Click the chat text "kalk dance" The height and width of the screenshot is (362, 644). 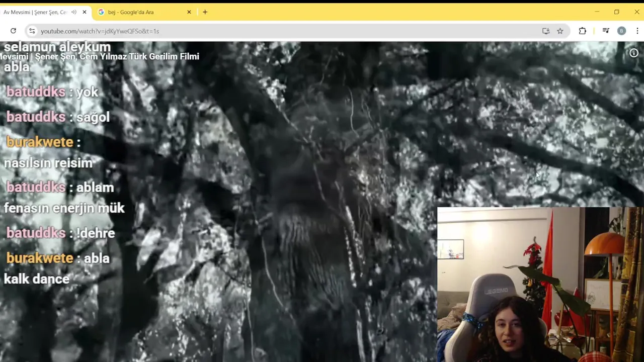click(x=37, y=279)
